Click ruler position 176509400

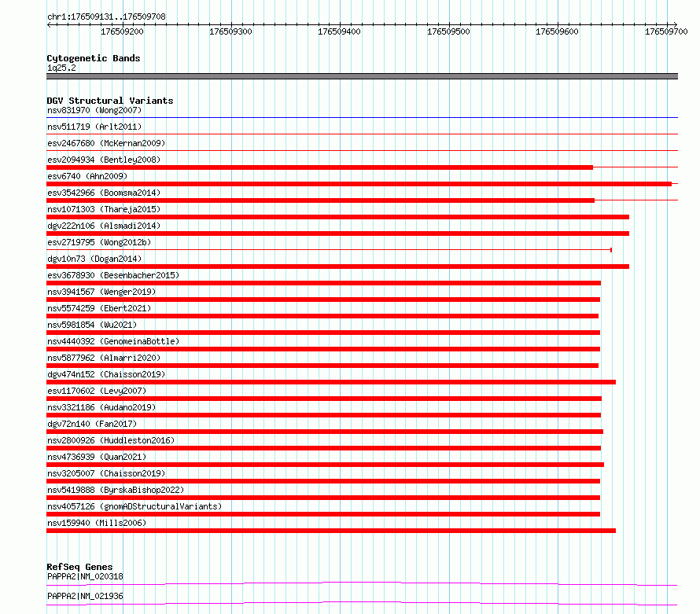tap(339, 31)
